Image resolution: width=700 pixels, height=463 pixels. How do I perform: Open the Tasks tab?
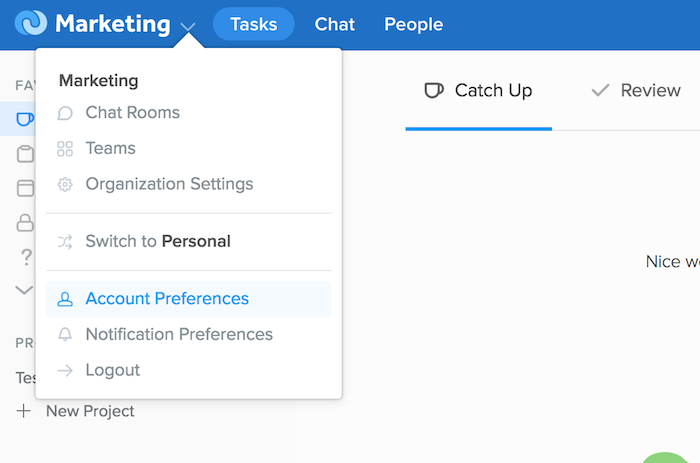coord(254,24)
